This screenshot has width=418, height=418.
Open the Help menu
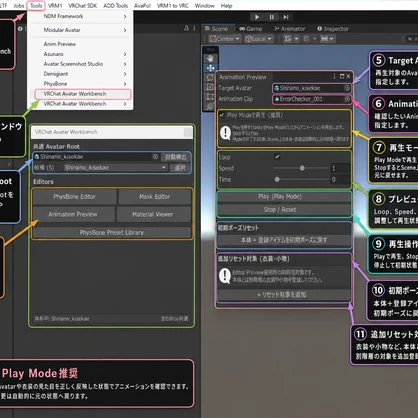226,6
